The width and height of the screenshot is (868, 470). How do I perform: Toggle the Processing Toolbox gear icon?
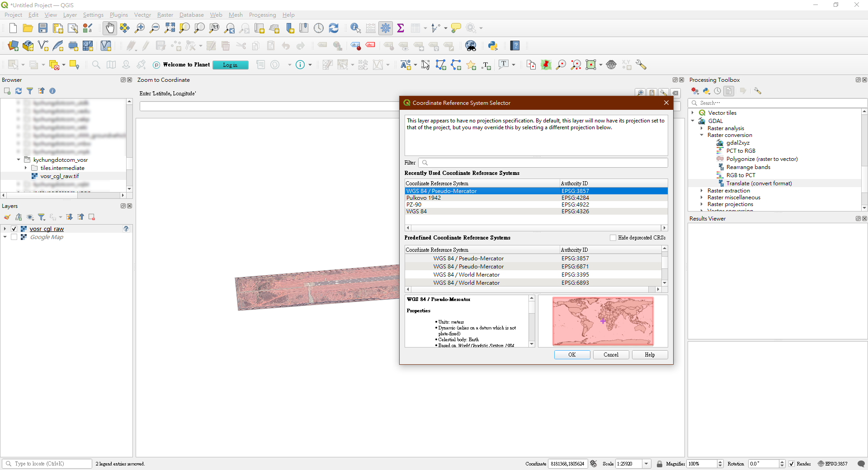386,28
